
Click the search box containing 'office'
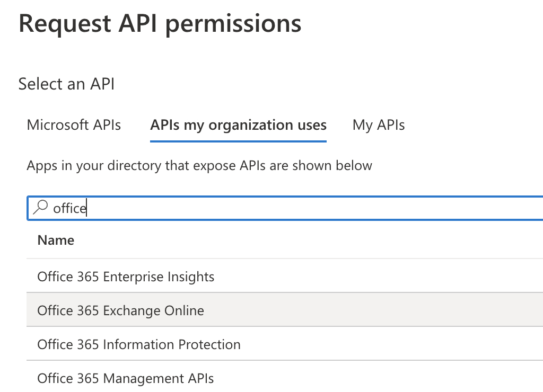(x=285, y=208)
